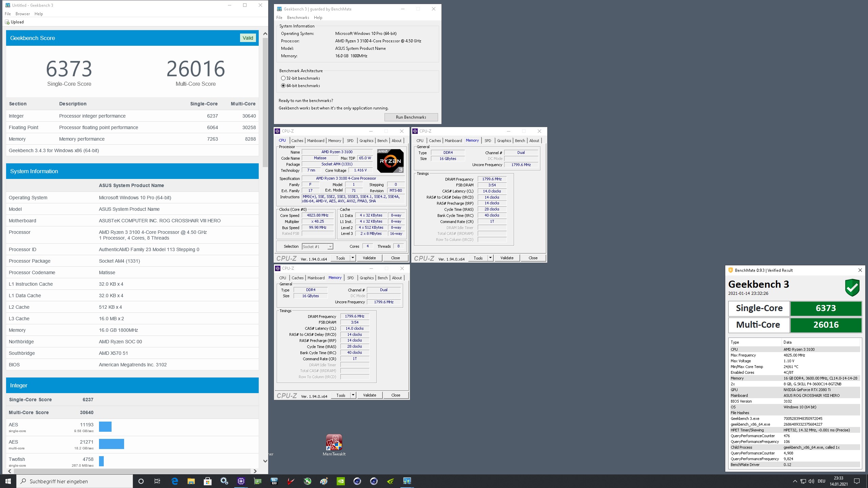The width and height of the screenshot is (868, 488).
Task: Open the Windows Start menu
Action: [8, 481]
